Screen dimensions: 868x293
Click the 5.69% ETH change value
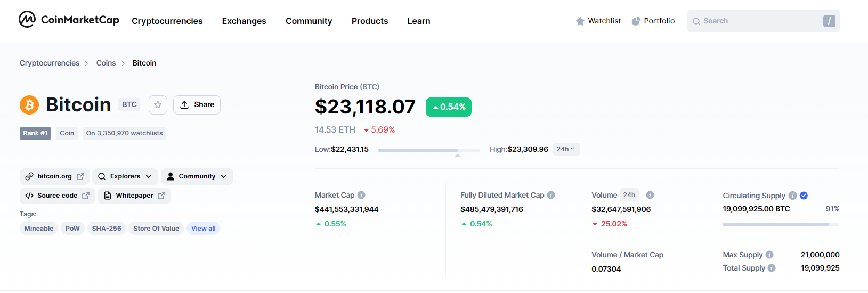(x=383, y=130)
